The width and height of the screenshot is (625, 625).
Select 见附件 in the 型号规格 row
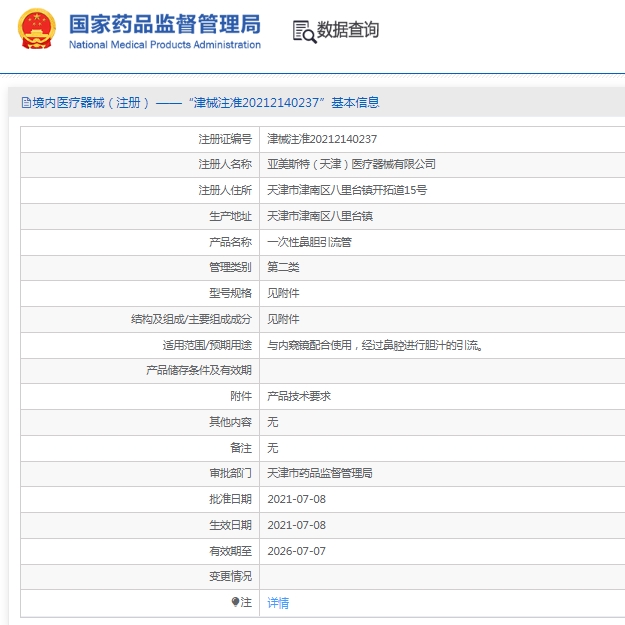(283, 293)
